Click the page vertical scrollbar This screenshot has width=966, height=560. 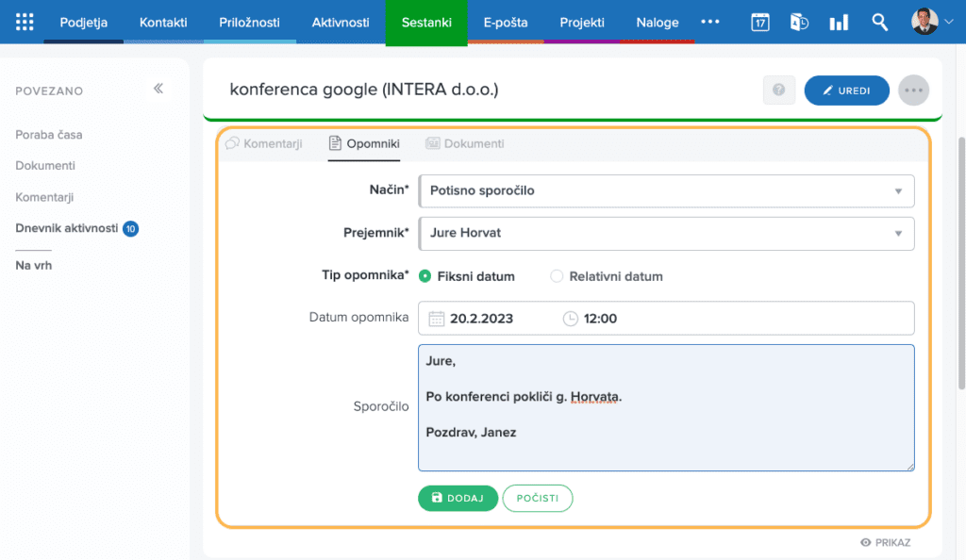point(961,263)
